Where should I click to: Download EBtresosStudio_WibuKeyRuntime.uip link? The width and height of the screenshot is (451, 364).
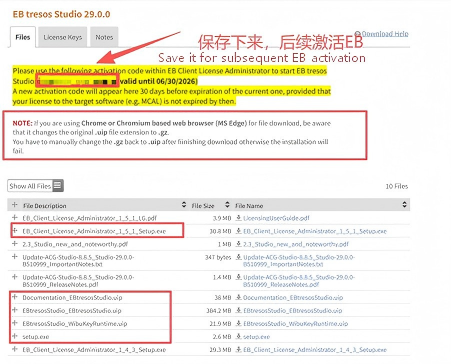[296, 323]
